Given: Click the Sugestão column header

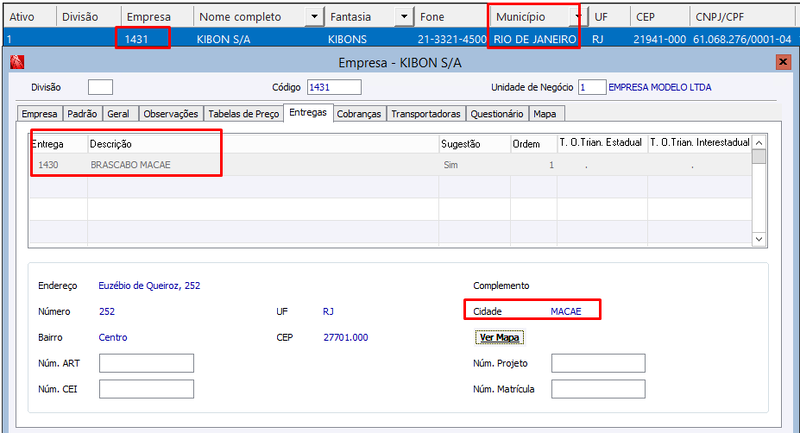Looking at the screenshot, I should (x=474, y=144).
